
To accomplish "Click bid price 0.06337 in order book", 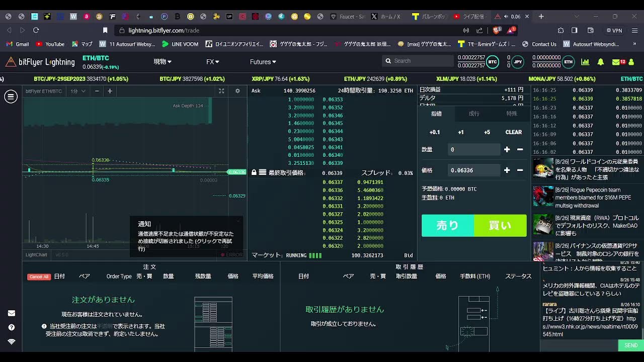I will (x=333, y=182).
